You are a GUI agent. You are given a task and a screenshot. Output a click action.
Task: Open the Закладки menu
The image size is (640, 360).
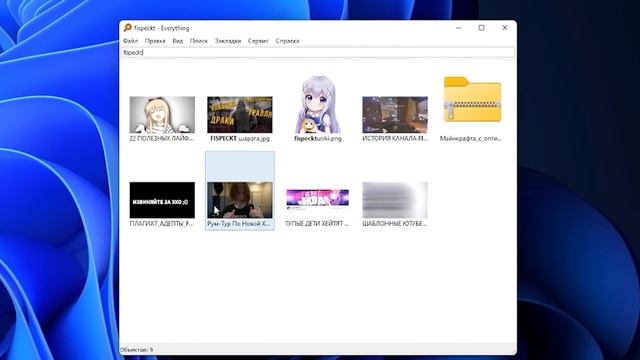click(x=228, y=41)
